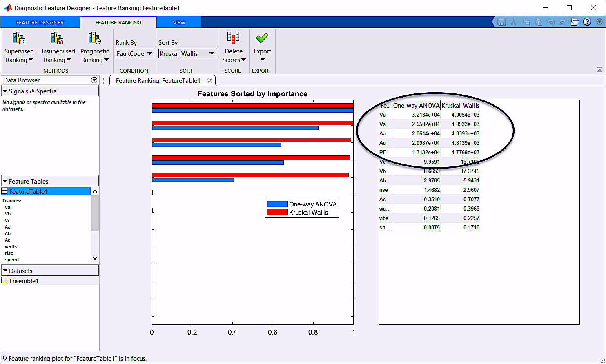This screenshot has width=606, height=364.
Task: Click the Copy icon in quick access toolbar
Action: pyautogui.click(x=526, y=22)
